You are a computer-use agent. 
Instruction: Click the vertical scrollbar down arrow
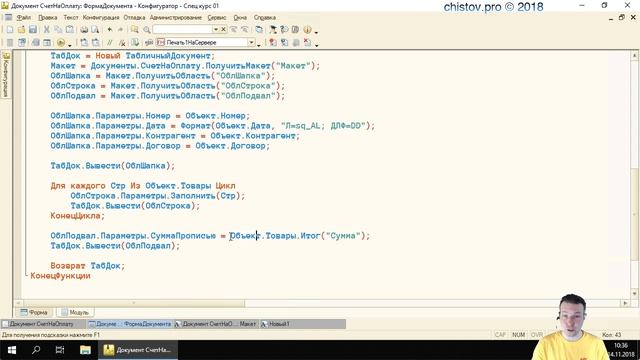(634, 293)
